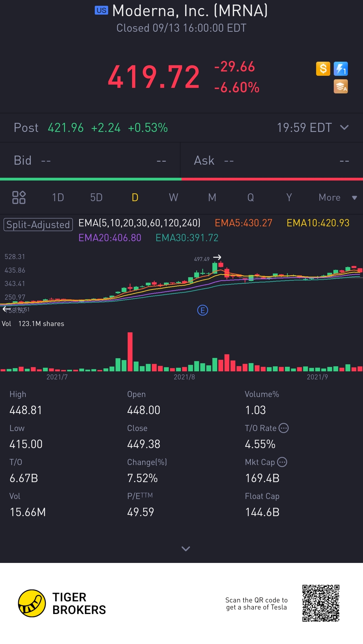Tap the price change -29.66
Screen dimensions: 363x644
pos(234,67)
